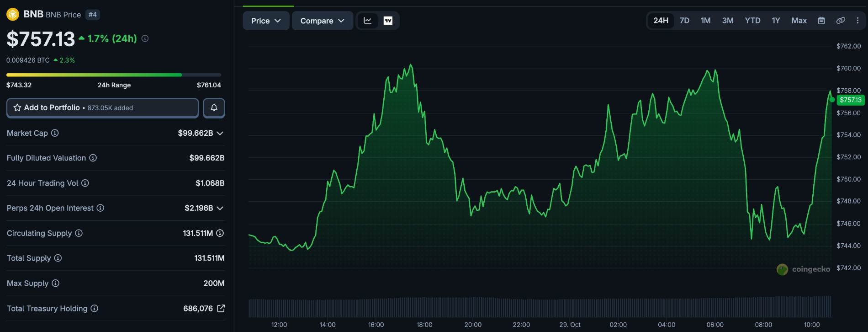This screenshot has width=868, height=332.
Task: Open the Fully Diluted Valuation info icon
Action: 93,158
